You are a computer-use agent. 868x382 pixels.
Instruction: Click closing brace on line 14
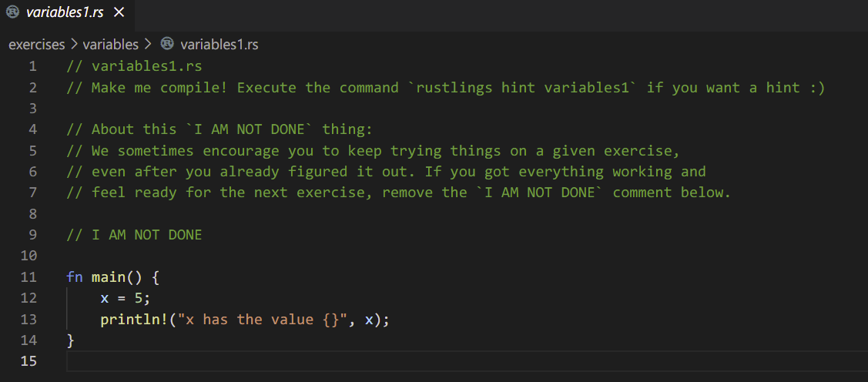[70, 340]
